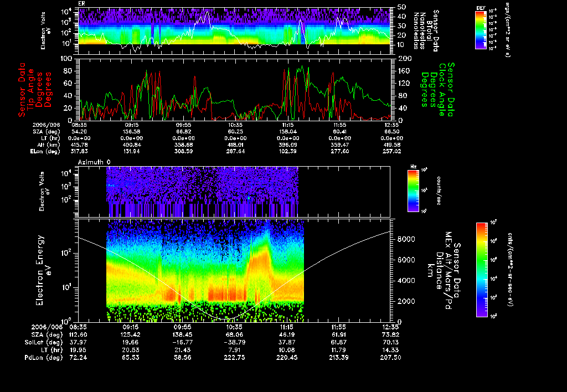The image size is (567, 392).
Task: Select ELon value 257.02
Action: pyautogui.click(x=391, y=151)
